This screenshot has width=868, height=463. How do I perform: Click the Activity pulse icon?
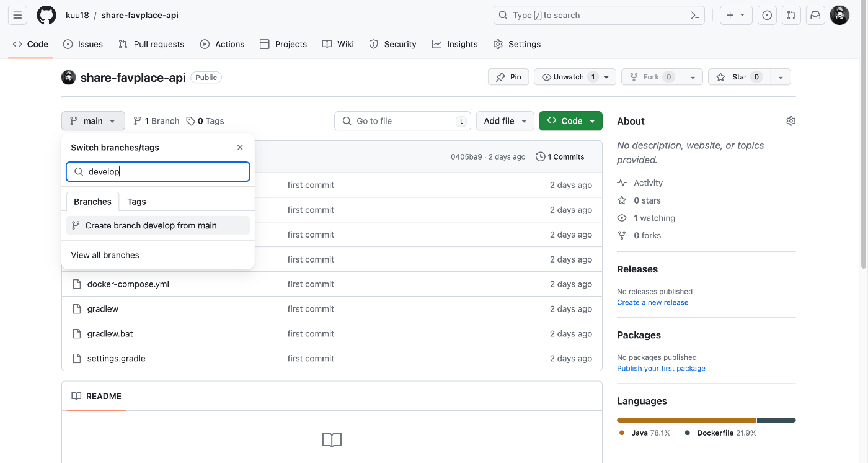(x=622, y=183)
